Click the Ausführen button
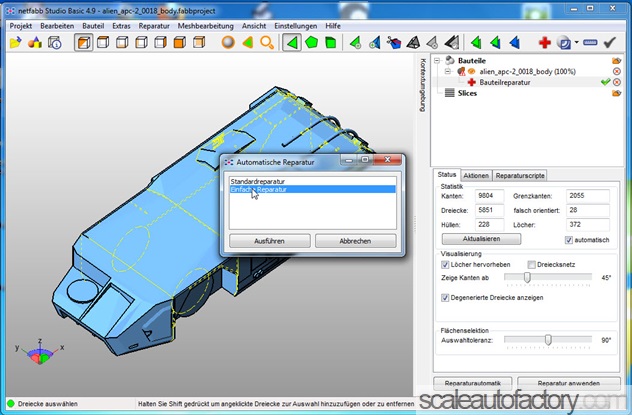632x415 pixels. [x=269, y=241]
